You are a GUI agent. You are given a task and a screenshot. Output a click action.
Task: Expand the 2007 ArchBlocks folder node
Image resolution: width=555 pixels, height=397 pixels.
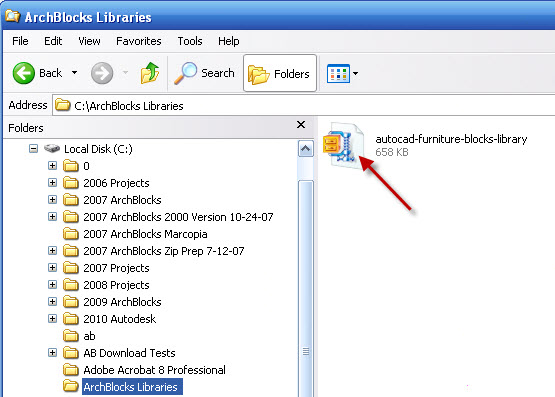coord(52,199)
